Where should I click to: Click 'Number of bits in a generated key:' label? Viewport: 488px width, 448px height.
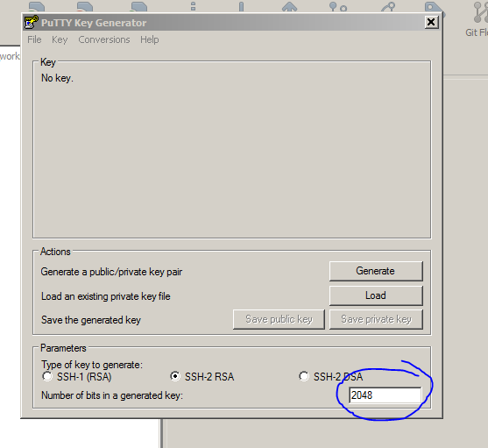112,395
